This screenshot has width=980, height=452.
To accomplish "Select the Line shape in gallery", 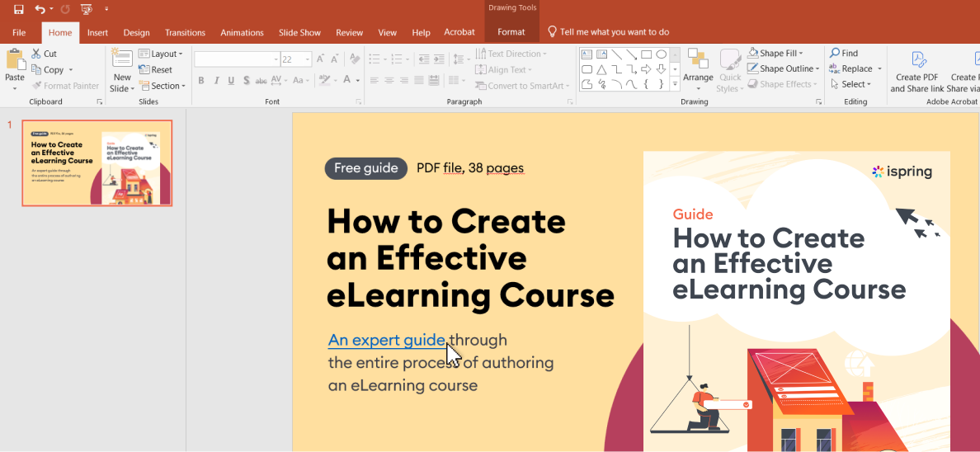I will tap(617, 54).
